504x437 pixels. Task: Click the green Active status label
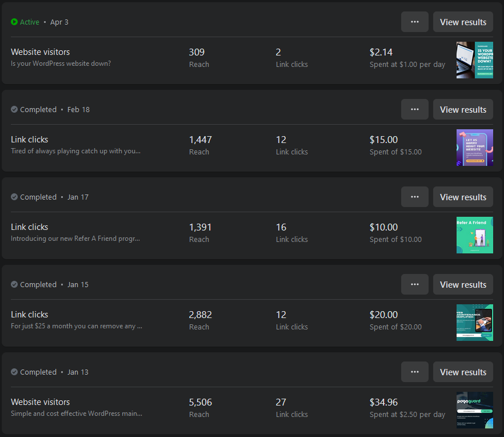30,22
